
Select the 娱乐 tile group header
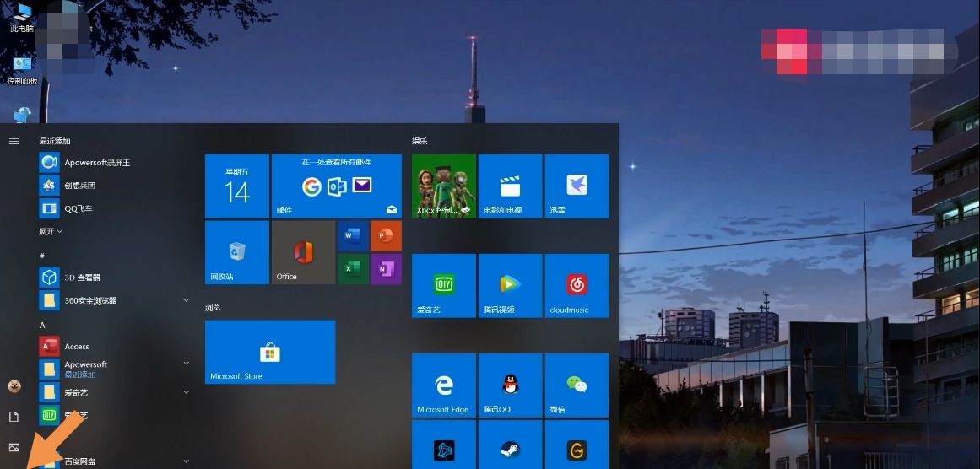(x=420, y=141)
